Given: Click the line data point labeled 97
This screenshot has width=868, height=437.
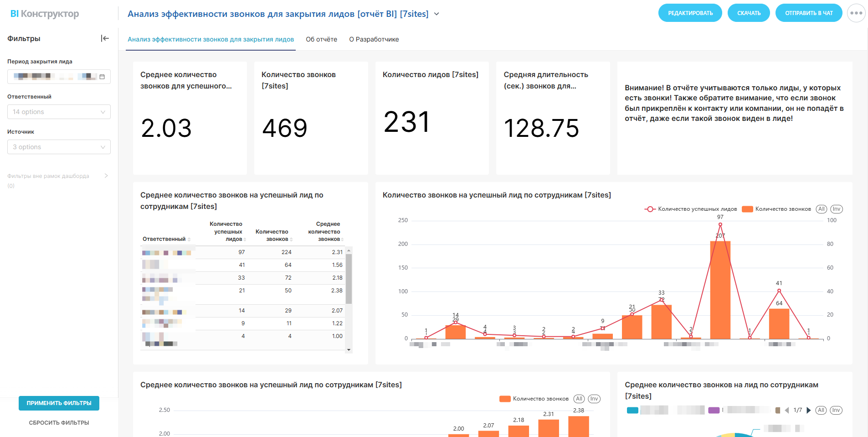Looking at the screenshot, I should click(720, 224).
